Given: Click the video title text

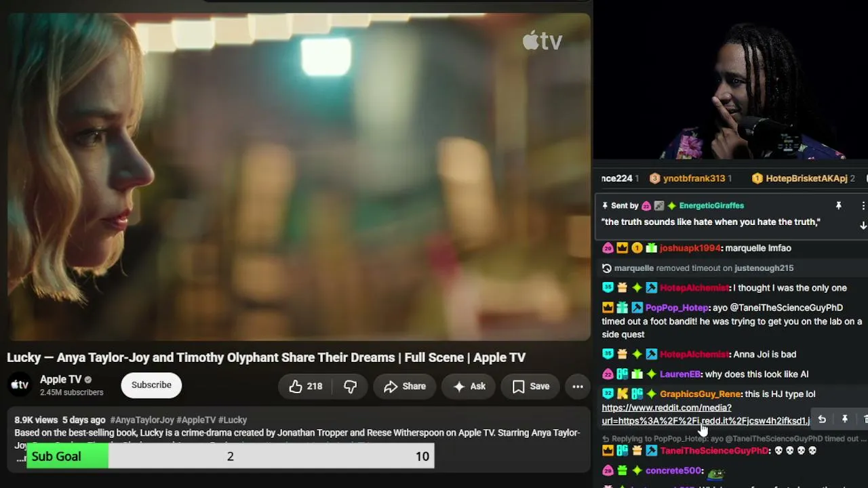Looking at the screenshot, I should 266,357.
